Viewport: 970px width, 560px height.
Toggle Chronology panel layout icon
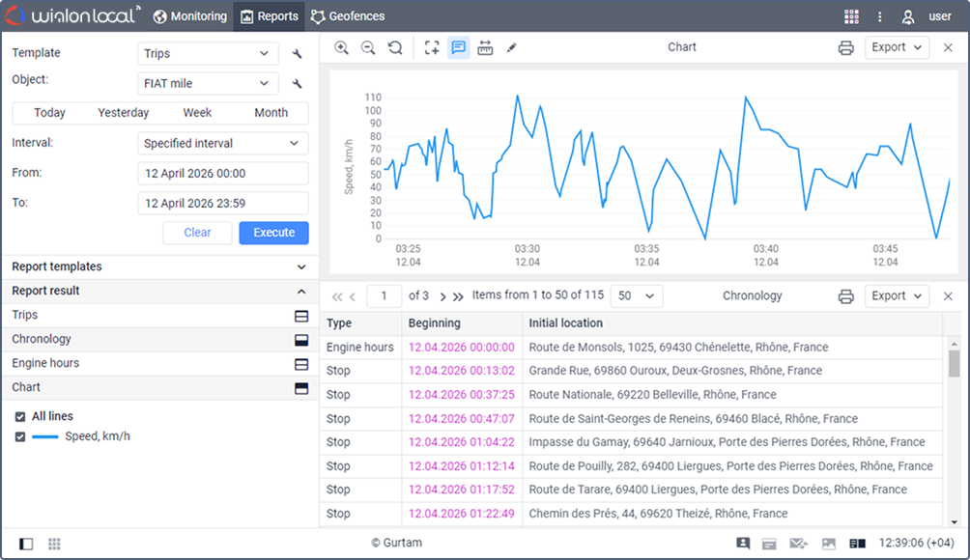[x=301, y=340]
